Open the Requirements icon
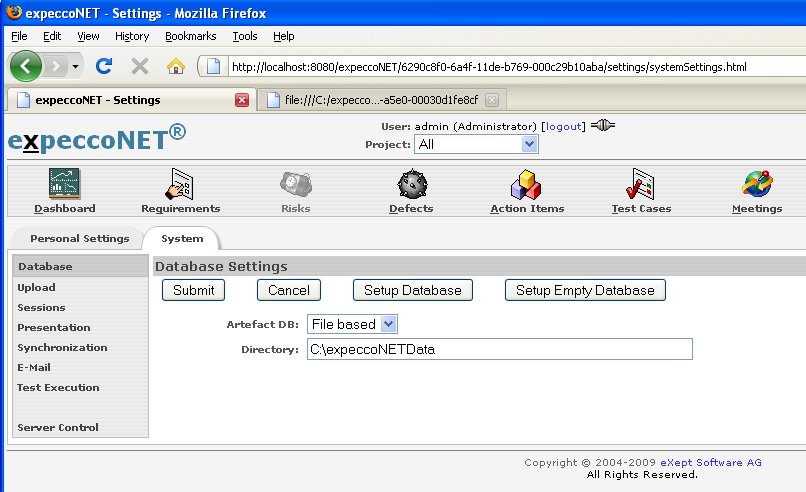The image size is (806, 492). pos(180,184)
